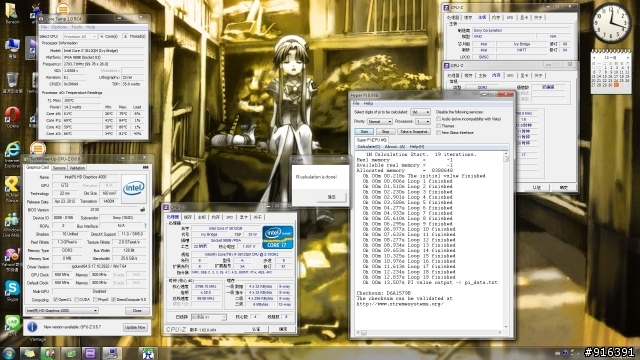The height and width of the screenshot is (360, 640).
Task: Open the folder taskbar button
Action: tap(29, 353)
